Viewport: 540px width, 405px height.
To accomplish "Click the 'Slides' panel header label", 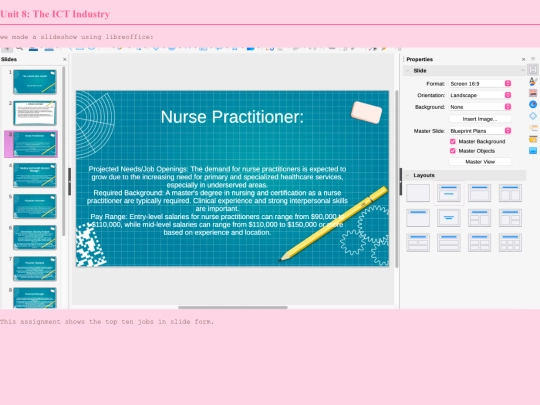I will tap(9, 59).
